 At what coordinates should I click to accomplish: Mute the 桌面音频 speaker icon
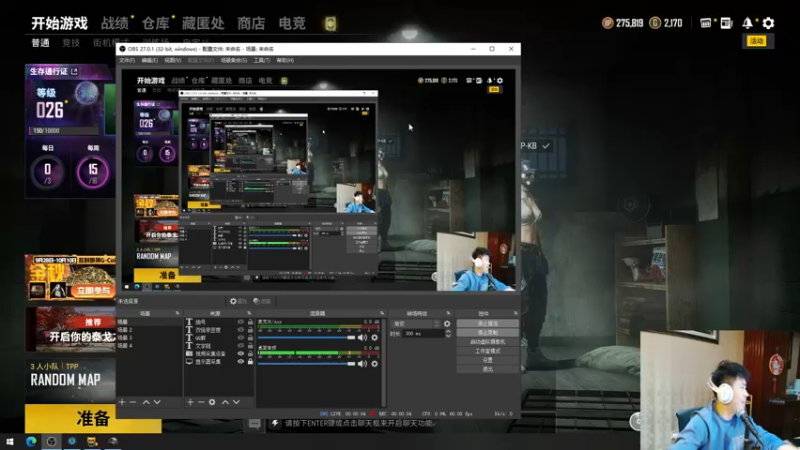coord(362,364)
